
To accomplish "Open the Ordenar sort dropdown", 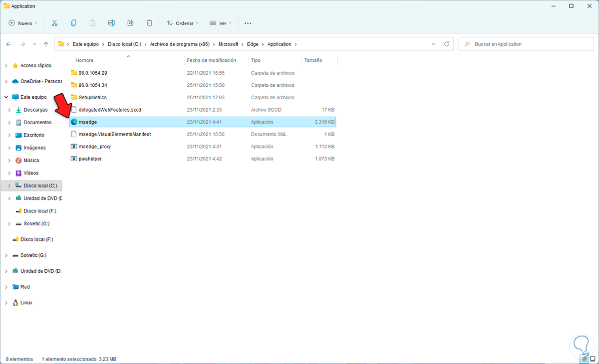I will coord(182,23).
